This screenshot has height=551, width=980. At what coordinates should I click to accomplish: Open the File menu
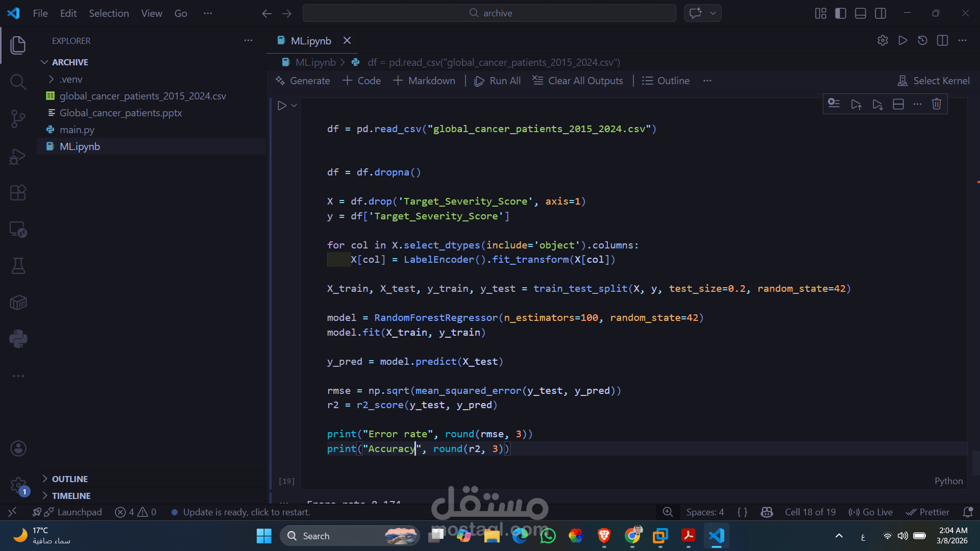pos(40,13)
